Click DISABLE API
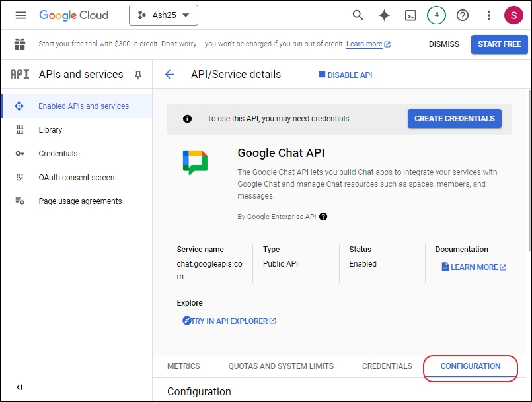532x402 pixels. pyautogui.click(x=346, y=75)
